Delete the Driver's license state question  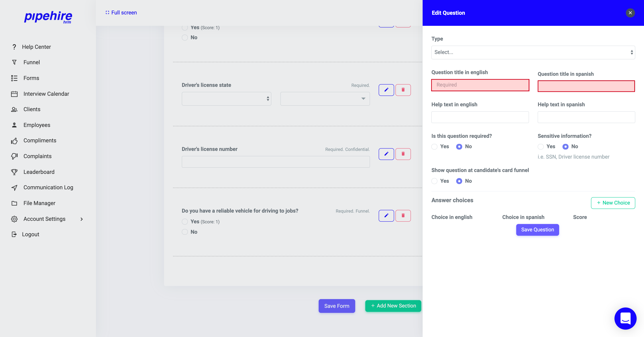pos(403,90)
